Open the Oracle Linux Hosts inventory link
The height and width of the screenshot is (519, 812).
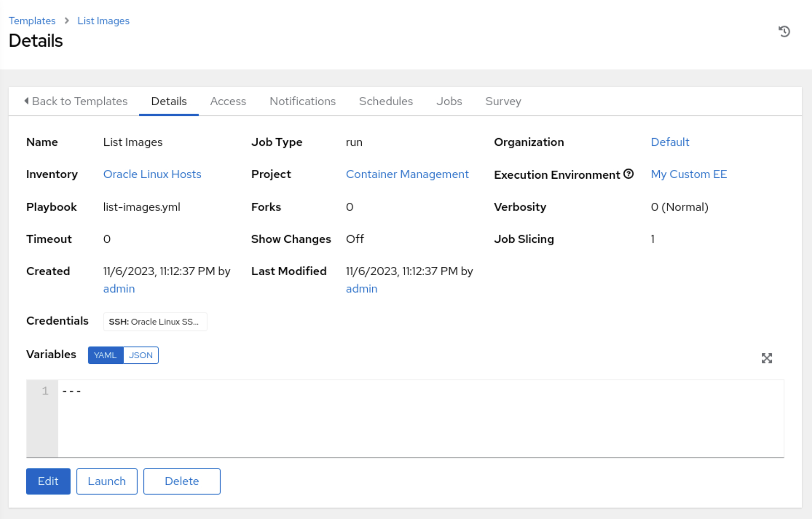pyautogui.click(x=152, y=174)
